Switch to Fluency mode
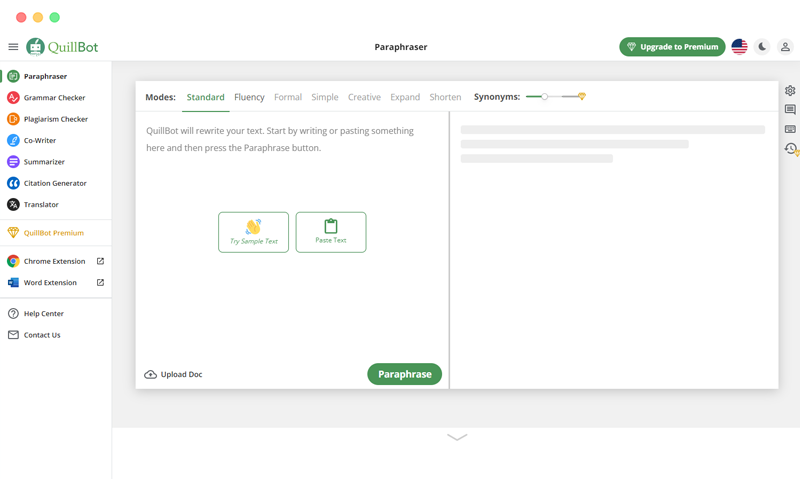 click(x=249, y=97)
